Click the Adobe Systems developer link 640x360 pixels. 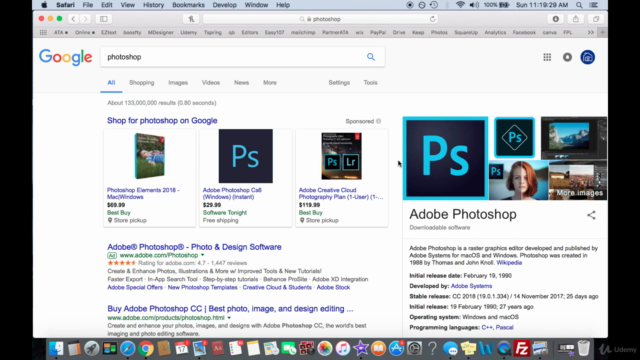[471, 286]
